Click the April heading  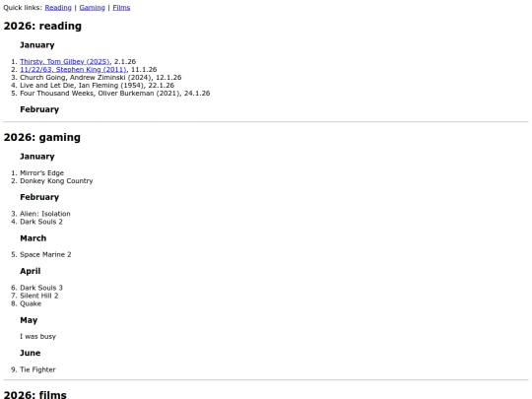(31, 271)
